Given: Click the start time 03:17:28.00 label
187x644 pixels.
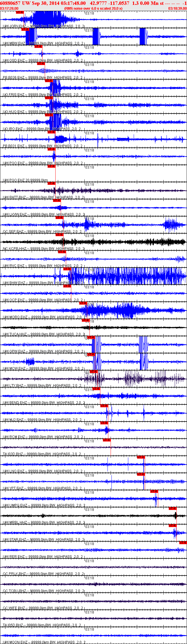Looking at the screenshot, I should (9, 9).
